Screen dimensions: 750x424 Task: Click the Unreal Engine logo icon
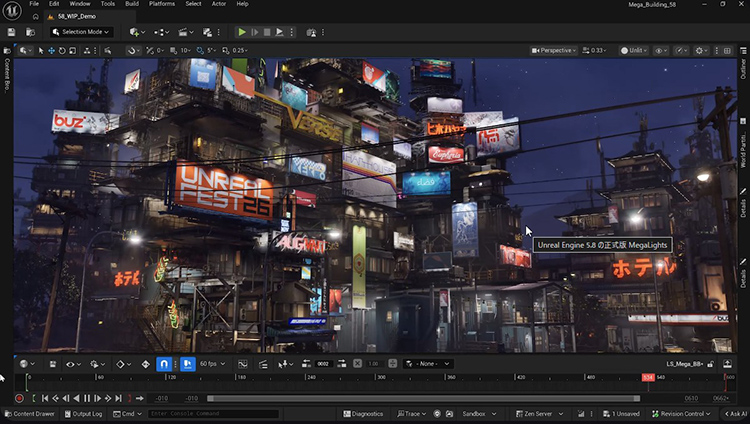(x=12, y=11)
